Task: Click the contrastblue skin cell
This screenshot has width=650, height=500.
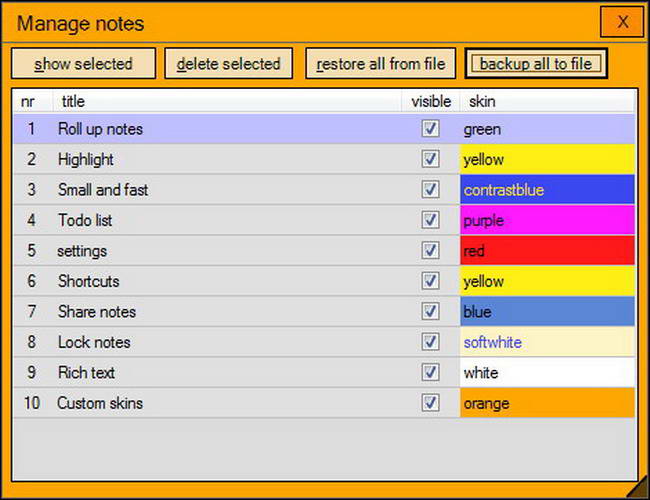Action: pos(546,190)
